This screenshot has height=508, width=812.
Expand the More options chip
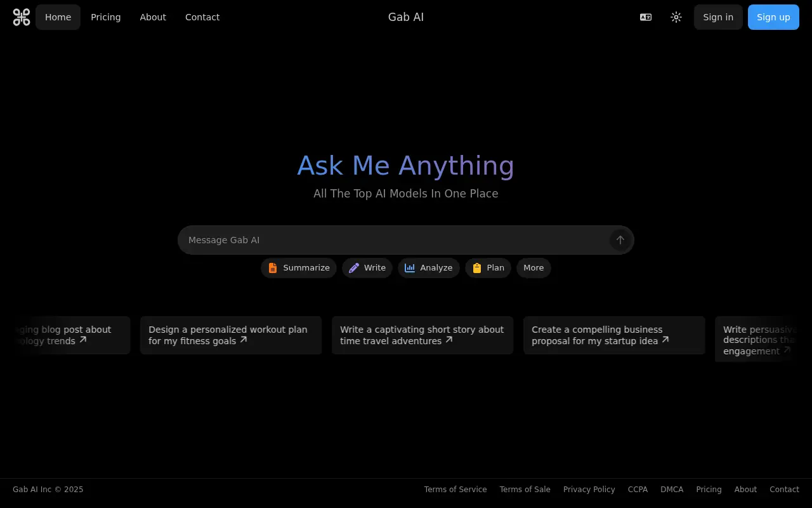[534, 268]
